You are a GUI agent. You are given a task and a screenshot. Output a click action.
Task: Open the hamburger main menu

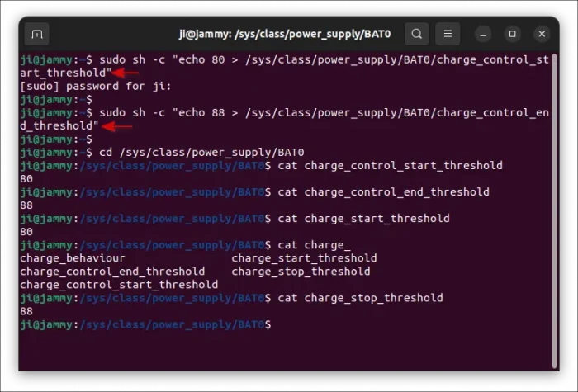[447, 34]
